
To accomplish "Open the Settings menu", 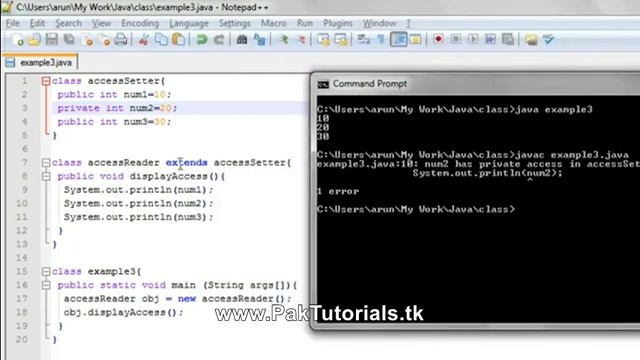I will tap(234, 23).
